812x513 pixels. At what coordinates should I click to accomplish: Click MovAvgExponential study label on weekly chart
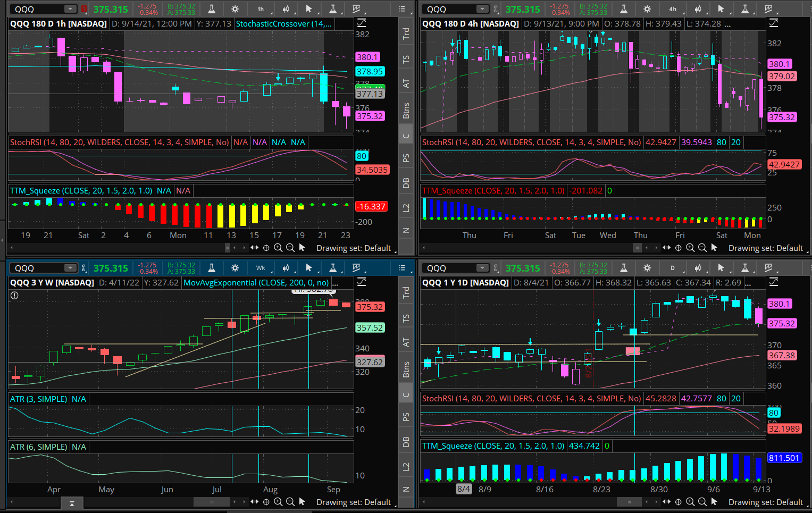pos(256,282)
